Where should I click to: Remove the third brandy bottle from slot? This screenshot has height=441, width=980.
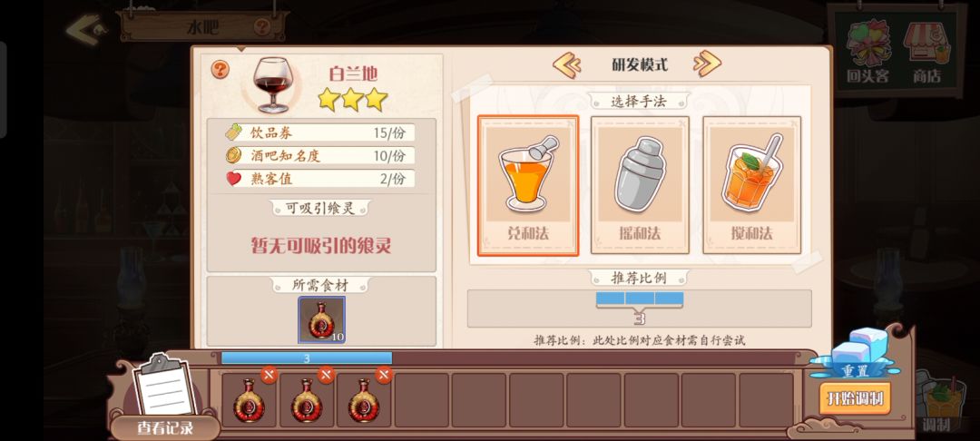384,376
